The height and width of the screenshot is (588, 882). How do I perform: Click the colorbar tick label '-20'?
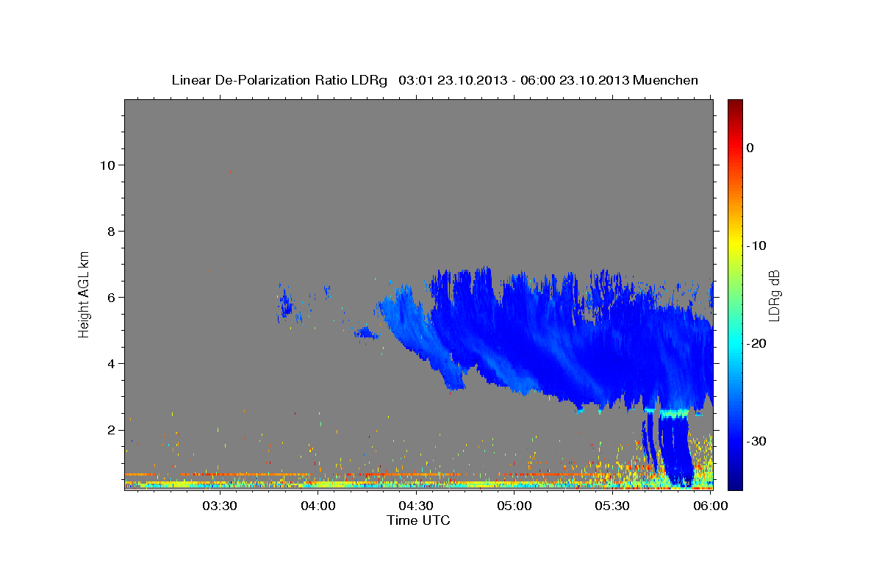click(x=757, y=343)
